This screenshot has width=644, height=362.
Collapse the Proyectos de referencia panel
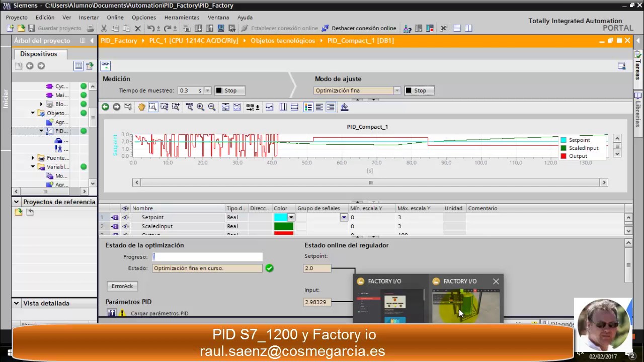[x=16, y=202]
